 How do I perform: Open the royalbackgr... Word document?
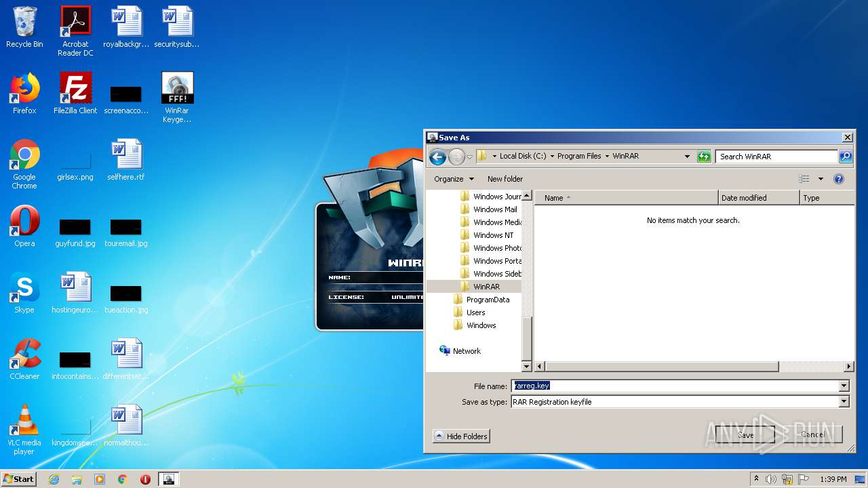click(126, 28)
